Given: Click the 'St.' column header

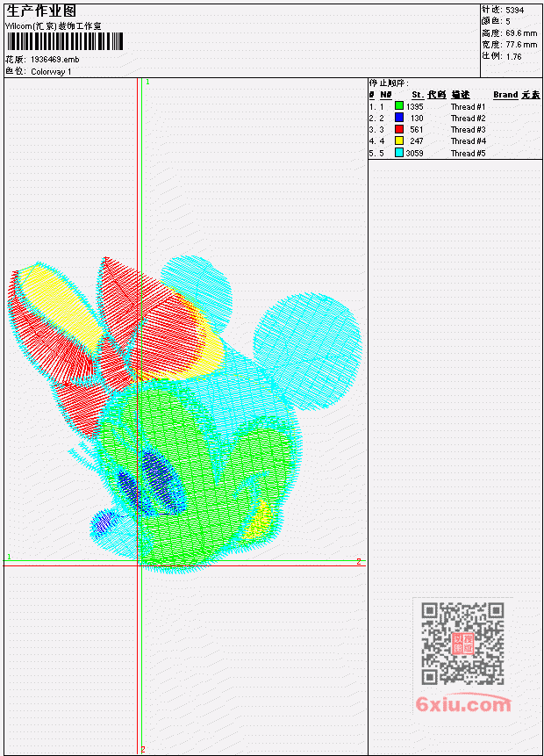Looking at the screenshot, I should pos(418,95).
